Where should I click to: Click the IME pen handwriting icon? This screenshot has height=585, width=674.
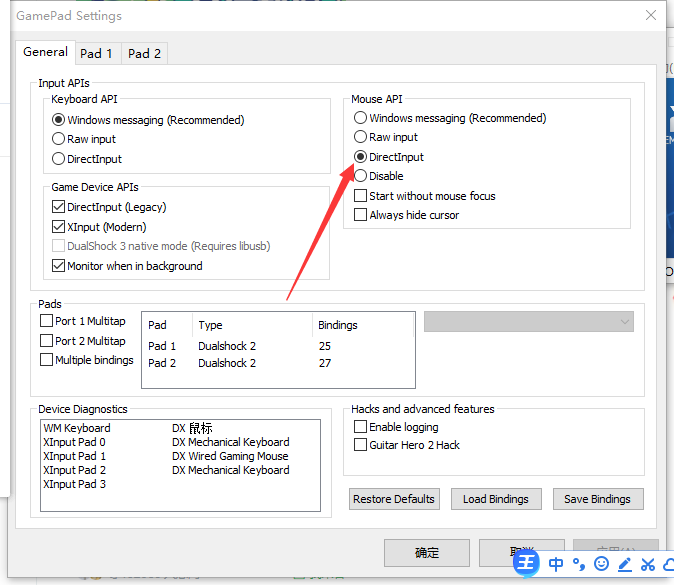(625, 564)
